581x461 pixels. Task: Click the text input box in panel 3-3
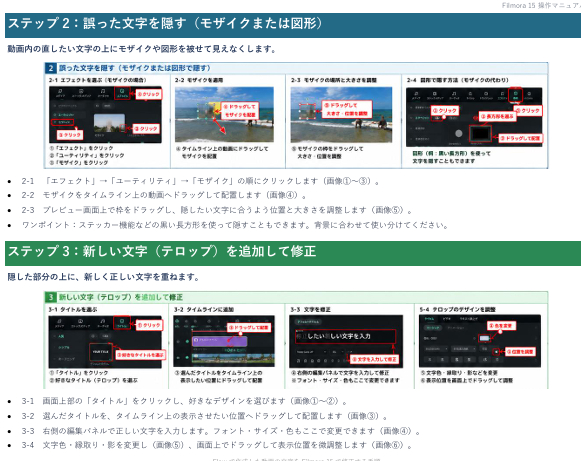point(345,336)
